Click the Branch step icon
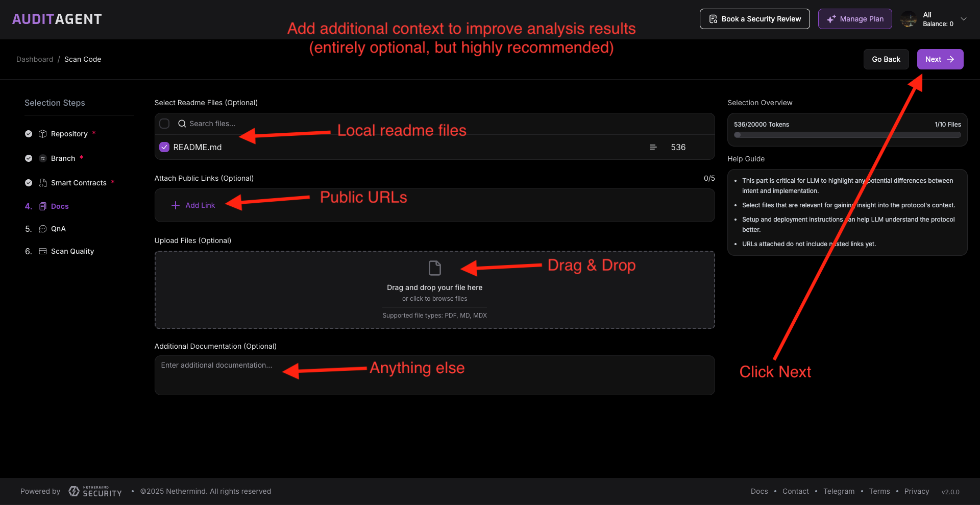This screenshot has width=980, height=505. pyautogui.click(x=43, y=158)
